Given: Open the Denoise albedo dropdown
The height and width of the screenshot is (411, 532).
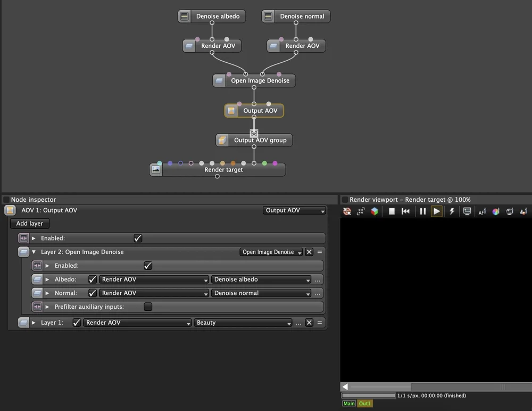Looking at the screenshot, I should (x=261, y=279).
